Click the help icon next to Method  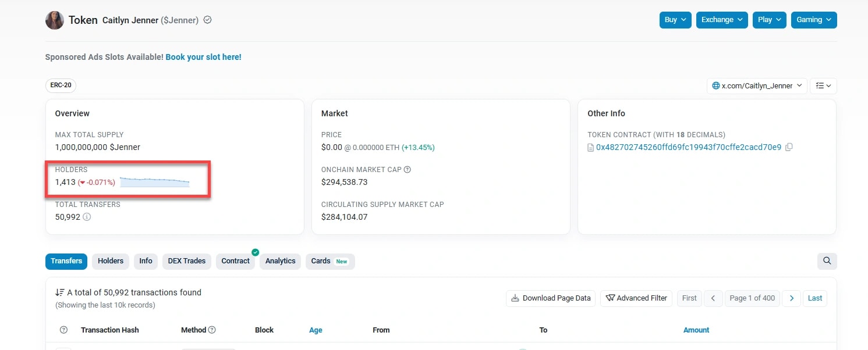click(212, 330)
